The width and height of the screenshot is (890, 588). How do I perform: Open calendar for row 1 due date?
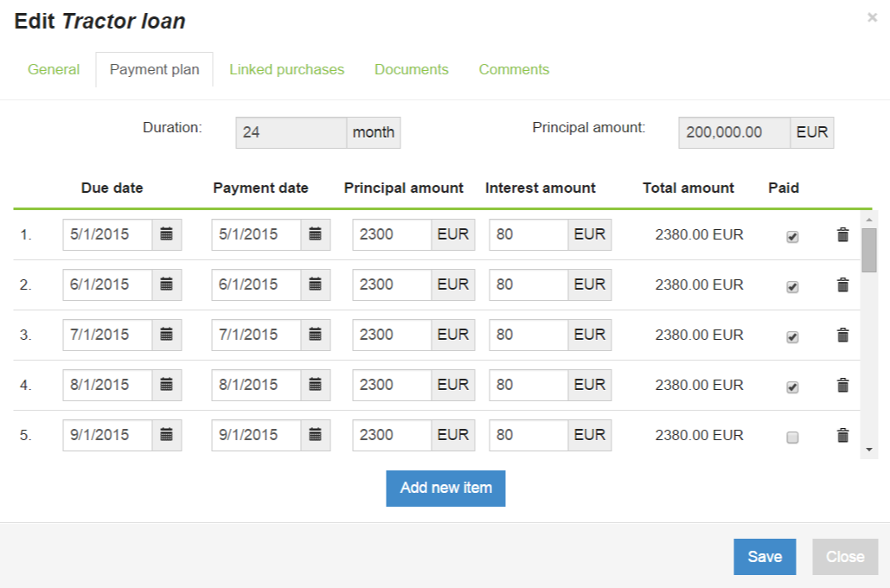tap(167, 234)
